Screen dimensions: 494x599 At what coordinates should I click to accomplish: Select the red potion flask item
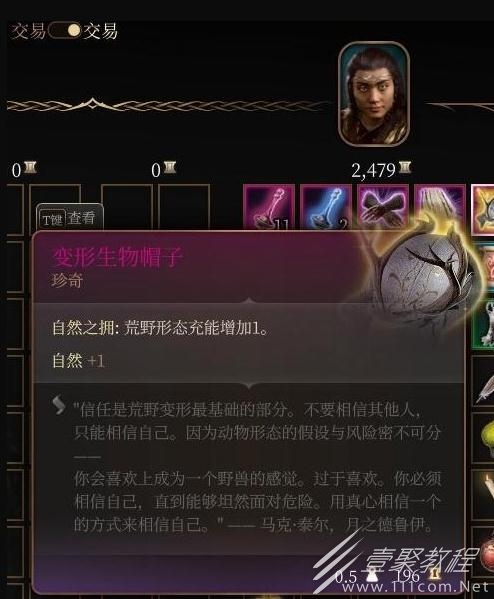(x=484, y=552)
